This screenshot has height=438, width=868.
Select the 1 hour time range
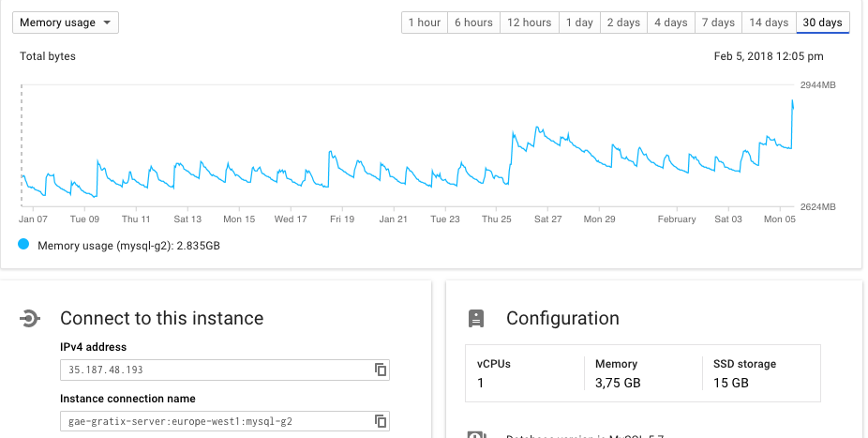425,23
